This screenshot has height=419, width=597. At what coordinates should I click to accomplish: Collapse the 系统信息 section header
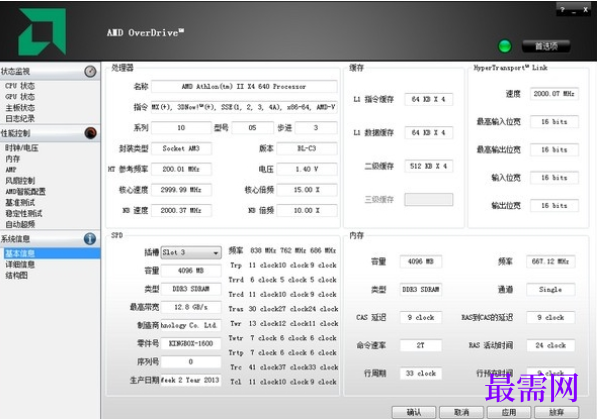[50, 239]
